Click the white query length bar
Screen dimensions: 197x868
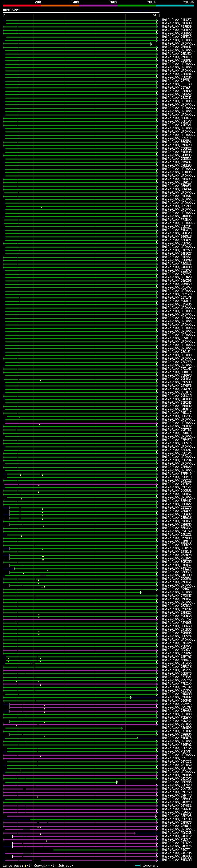coord(81,13)
